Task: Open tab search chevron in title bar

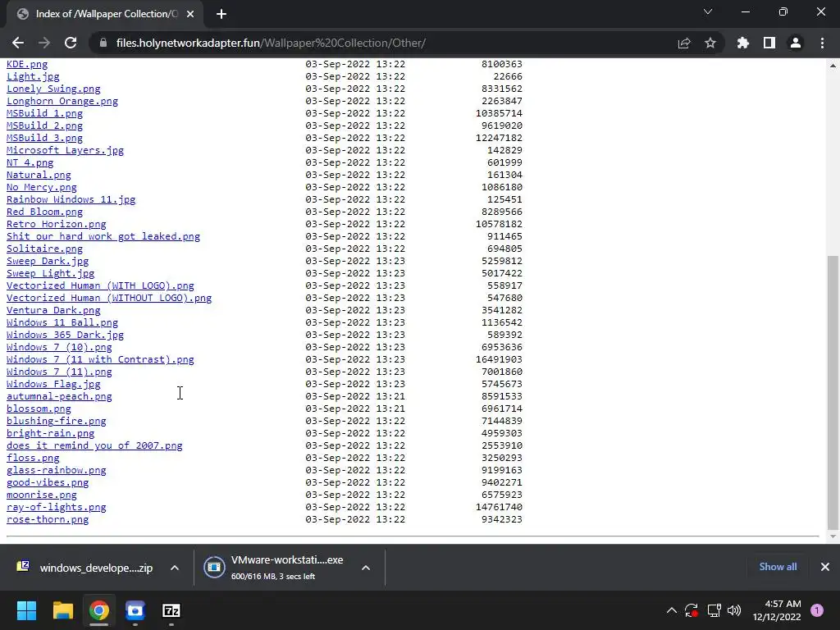Action: [x=708, y=11]
